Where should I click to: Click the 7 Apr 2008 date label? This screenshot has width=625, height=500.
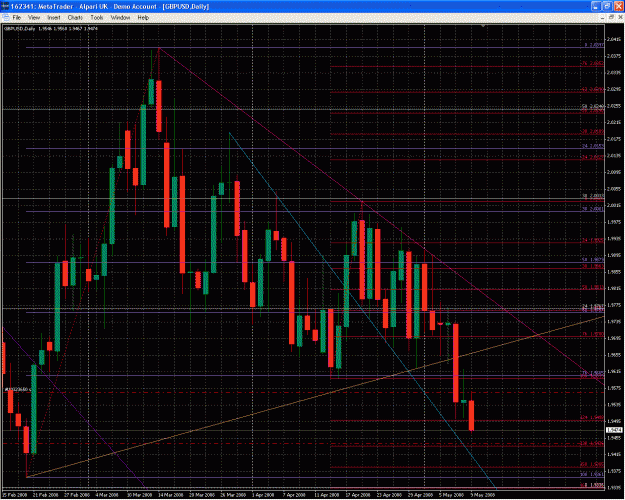tap(295, 495)
